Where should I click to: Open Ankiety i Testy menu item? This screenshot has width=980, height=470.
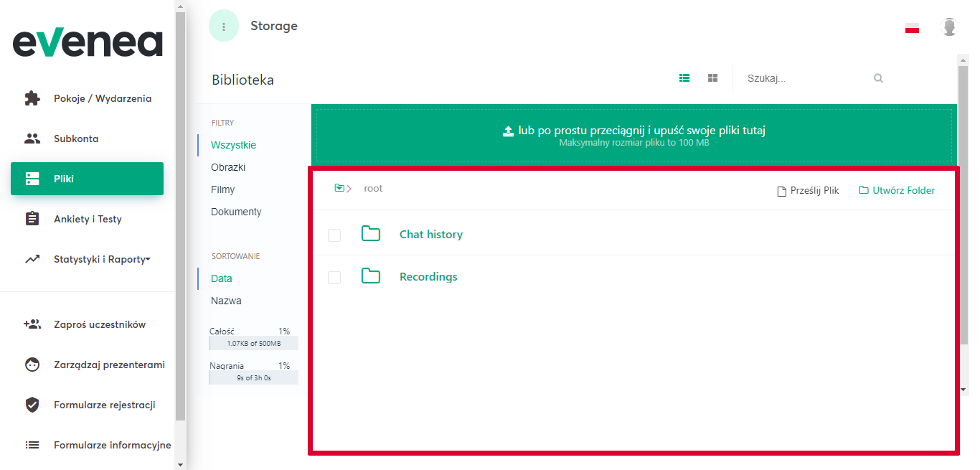(88, 219)
